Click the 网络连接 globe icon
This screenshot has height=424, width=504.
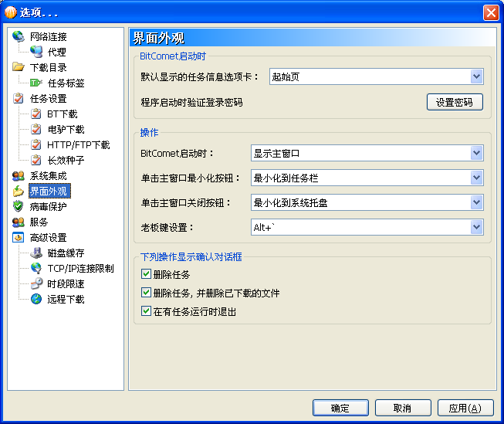(19, 36)
